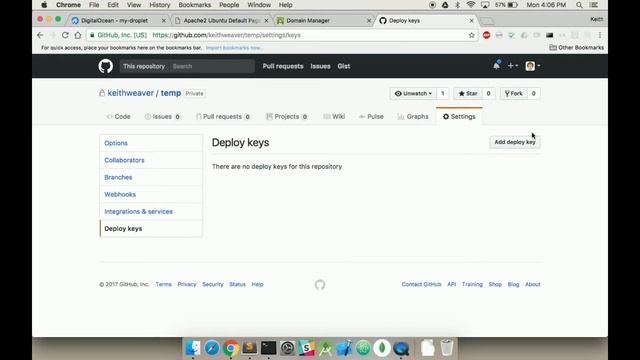Open Finder from the dock
Screen dimensions: 640x360
coord(193,348)
